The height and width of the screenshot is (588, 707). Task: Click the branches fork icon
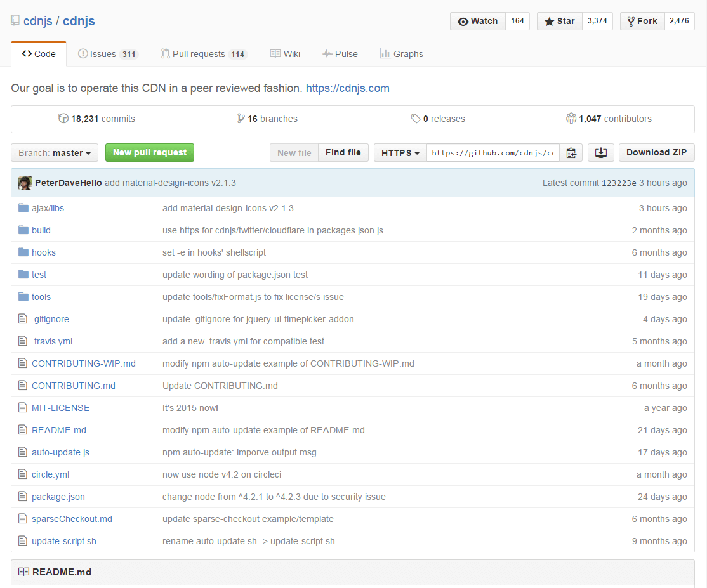241,119
